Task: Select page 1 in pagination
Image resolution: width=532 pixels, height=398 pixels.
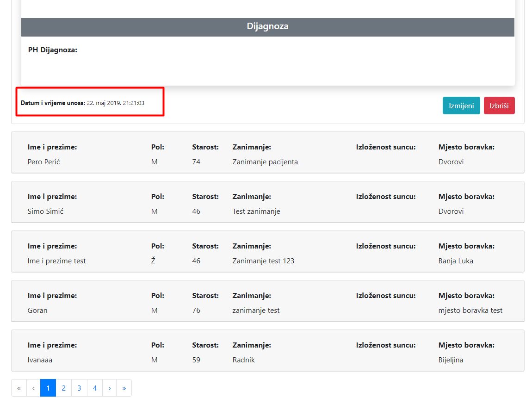Action: 48,388
